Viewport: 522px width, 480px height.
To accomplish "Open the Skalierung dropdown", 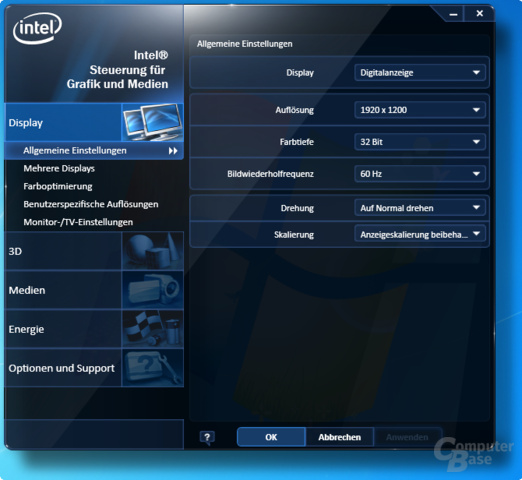I will tap(420, 234).
